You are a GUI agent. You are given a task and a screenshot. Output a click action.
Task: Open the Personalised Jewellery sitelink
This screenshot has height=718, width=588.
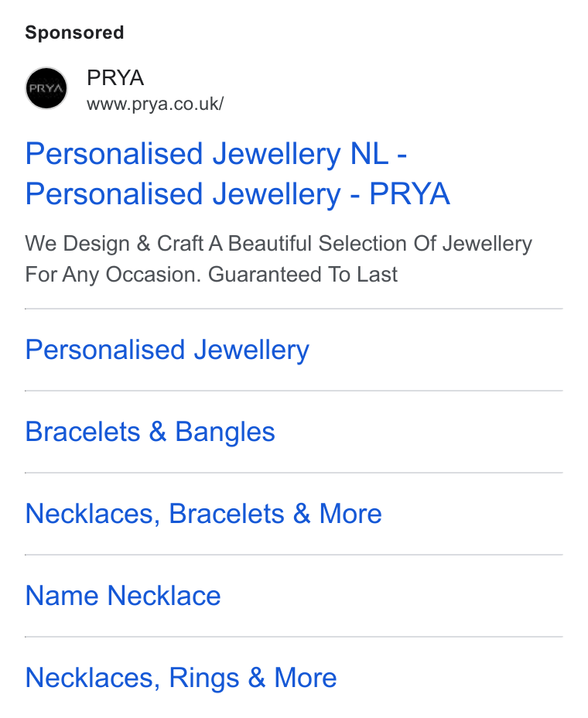coord(167,350)
